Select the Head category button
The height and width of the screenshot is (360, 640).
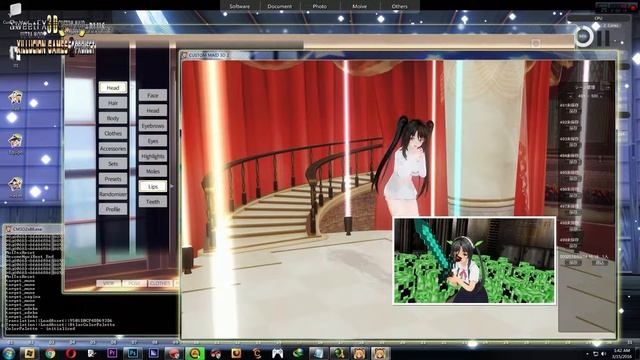pos(113,87)
